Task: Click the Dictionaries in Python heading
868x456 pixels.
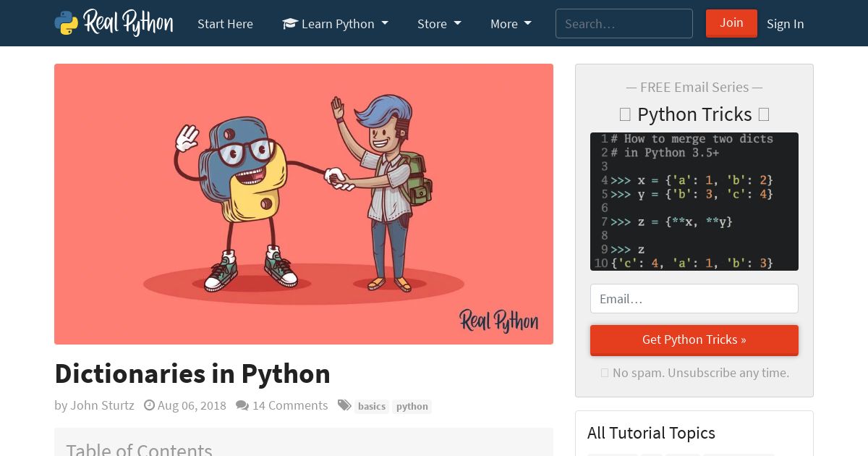Action: pyautogui.click(x=192, y=373)
